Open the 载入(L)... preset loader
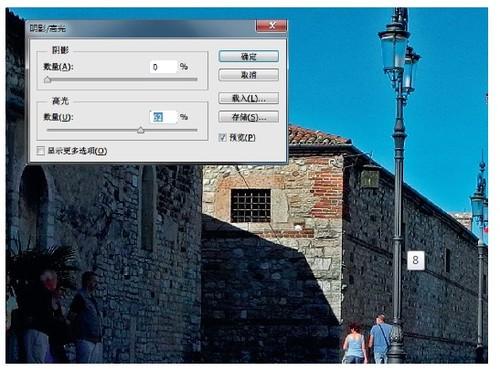 pyautogui.click(x=249, y=98)
